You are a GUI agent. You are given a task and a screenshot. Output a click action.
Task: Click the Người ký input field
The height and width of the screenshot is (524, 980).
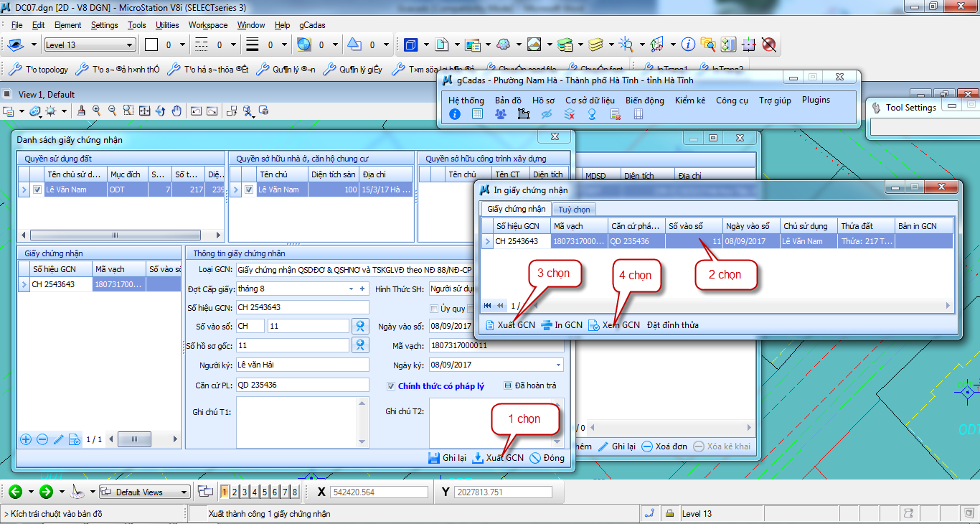click(302, 365)
